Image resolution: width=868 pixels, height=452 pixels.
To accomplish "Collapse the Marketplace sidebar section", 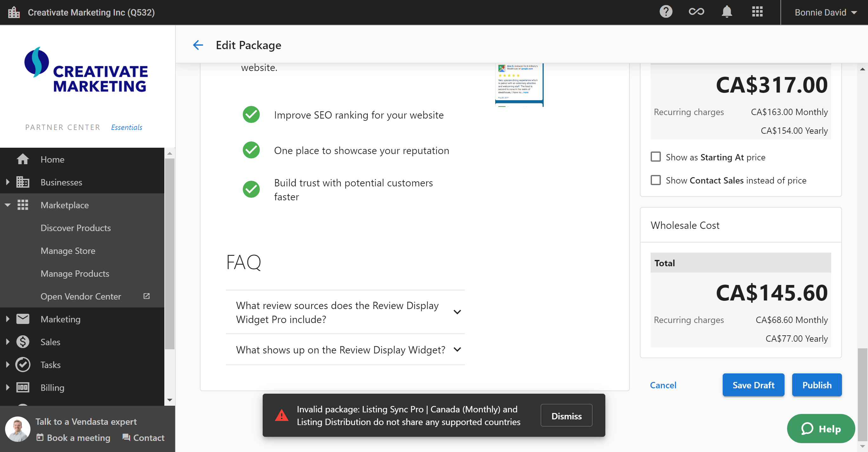I will pyautogui.click(x=7, y=205).
